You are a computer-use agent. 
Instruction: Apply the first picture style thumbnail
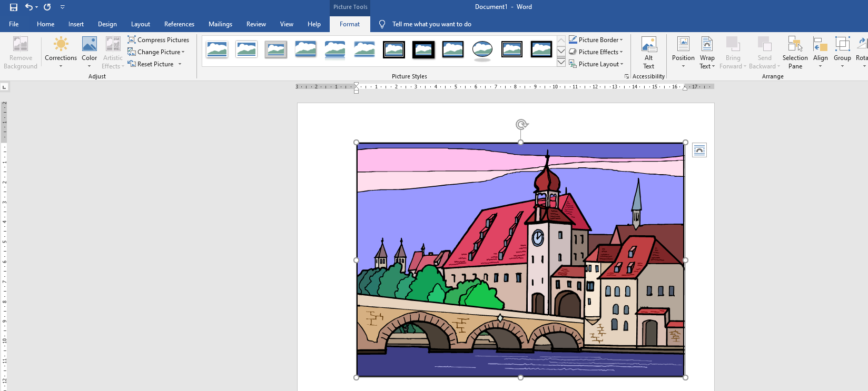coord(217,50)
